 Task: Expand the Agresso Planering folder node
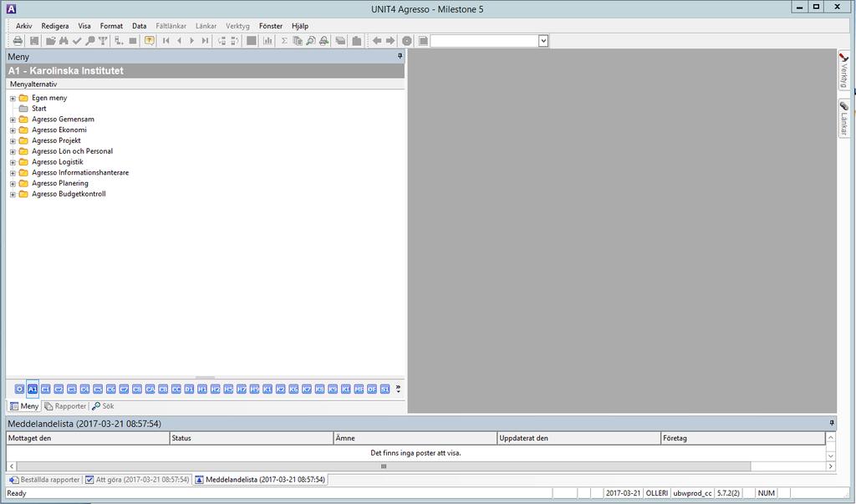pyautogui.click(x=13, y=184)
